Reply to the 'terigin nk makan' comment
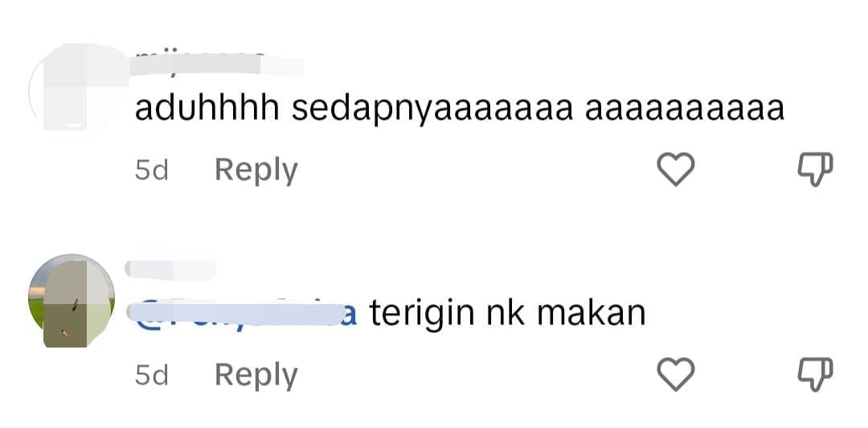 pyautogui.click(x=256, y=375)
